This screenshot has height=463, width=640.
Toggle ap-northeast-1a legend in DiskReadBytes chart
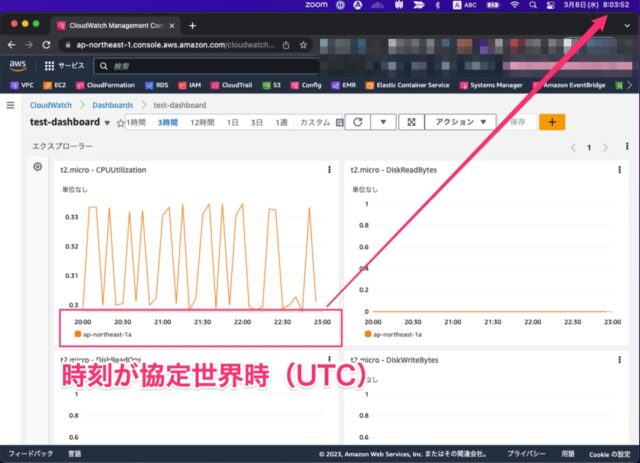[x=393, y=334]
